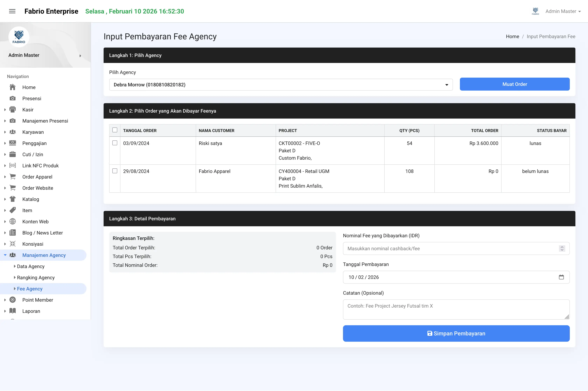
Task: Expand the Order Website menu arrow
Action: click(x=5, y=188)
